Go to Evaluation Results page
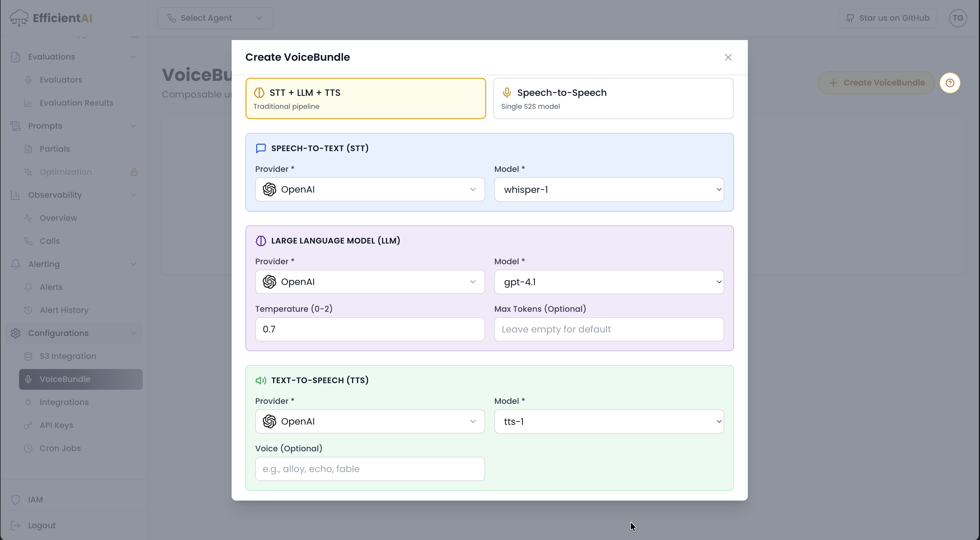The width and height of the screenshot is (980, 540). tap(81, 103)
